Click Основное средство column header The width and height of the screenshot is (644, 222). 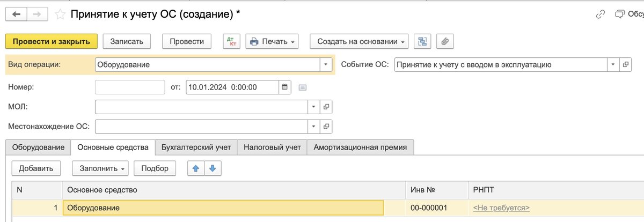(233, 190)
